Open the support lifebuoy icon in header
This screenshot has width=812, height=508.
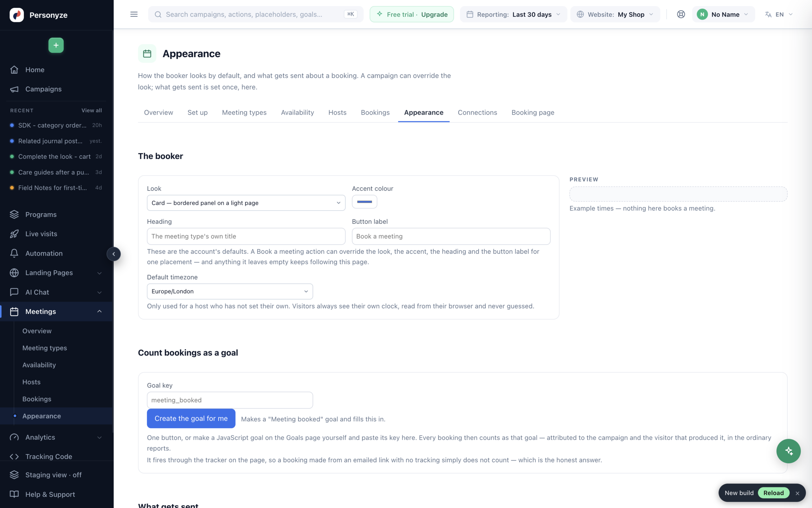681,14
